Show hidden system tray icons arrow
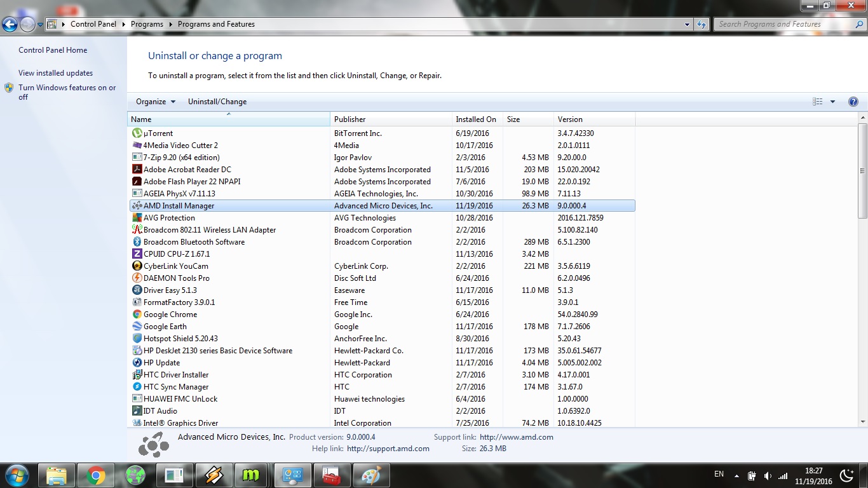The height and width of the screenshot is (488, 868). coord(736,476)
